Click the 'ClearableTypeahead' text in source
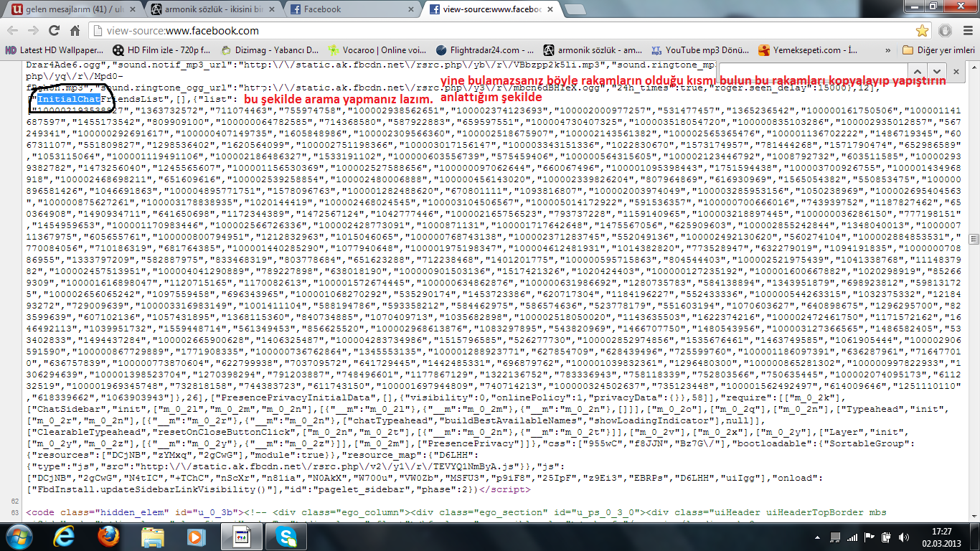The image size is (980, 551). point(85,432)
